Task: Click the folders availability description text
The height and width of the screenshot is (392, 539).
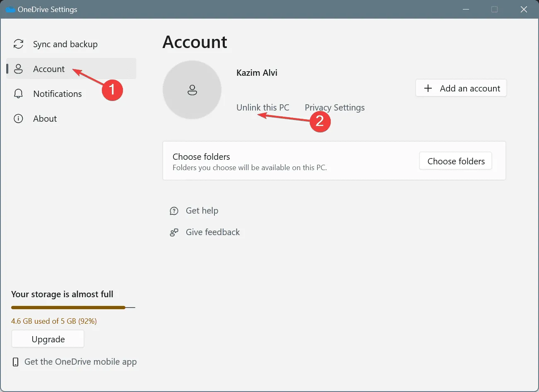Action: (250, 168)
